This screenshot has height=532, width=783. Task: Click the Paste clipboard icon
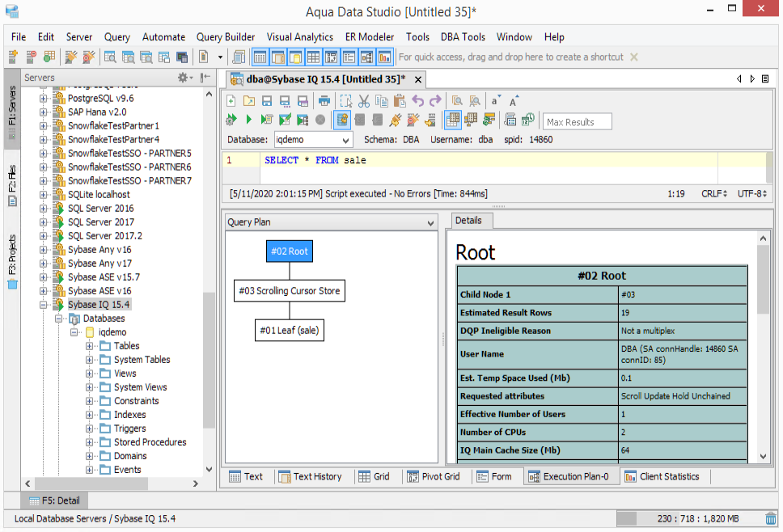(x=399, y=101)
